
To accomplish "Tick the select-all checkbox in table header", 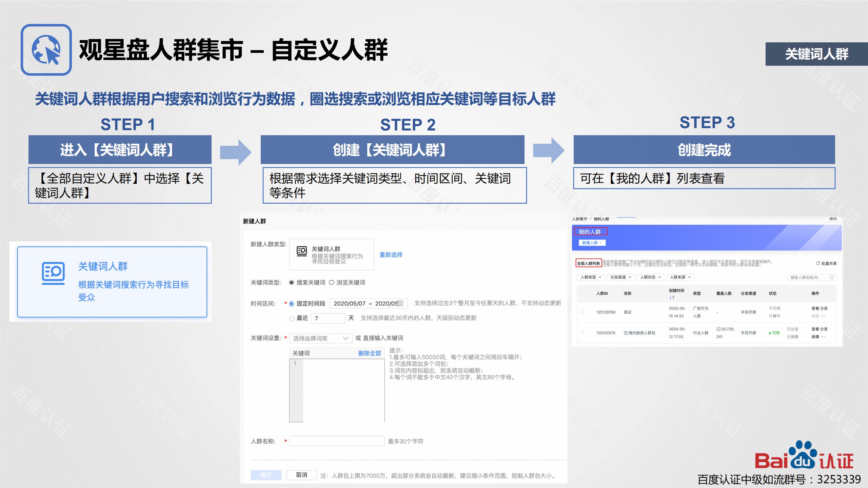I will click(x=583, y=293).
